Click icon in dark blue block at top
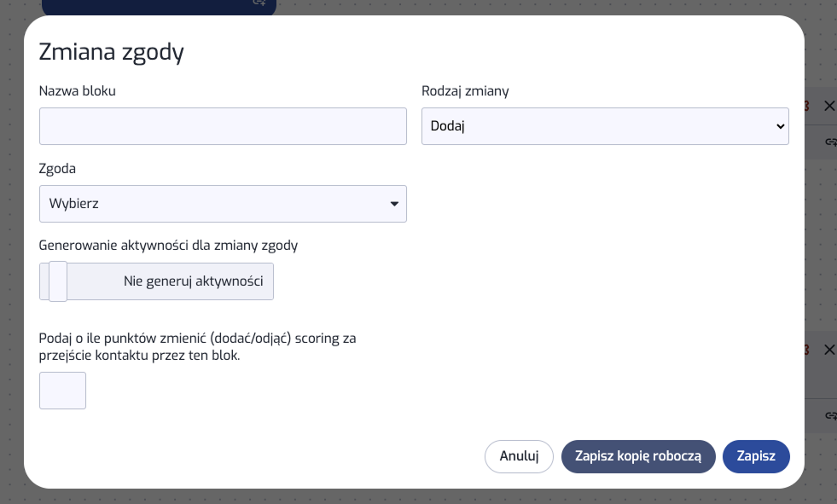Screen dimensions: 837x504 [x=259, y=3]
